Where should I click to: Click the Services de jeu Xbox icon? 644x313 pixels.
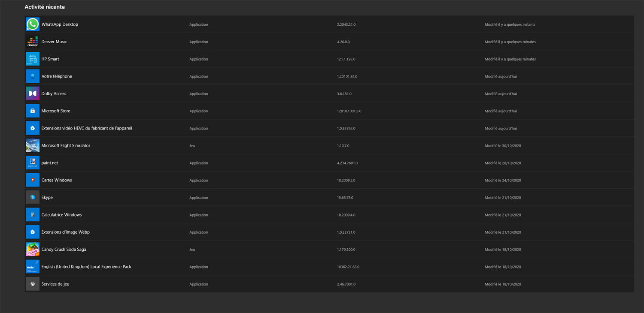pos(33,284)
